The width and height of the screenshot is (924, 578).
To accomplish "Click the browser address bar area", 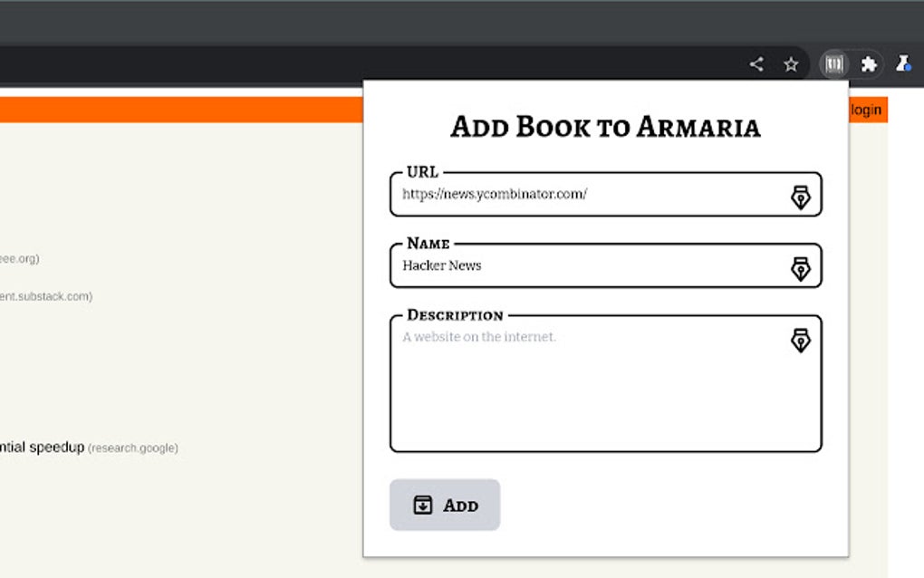I will 362,64.
